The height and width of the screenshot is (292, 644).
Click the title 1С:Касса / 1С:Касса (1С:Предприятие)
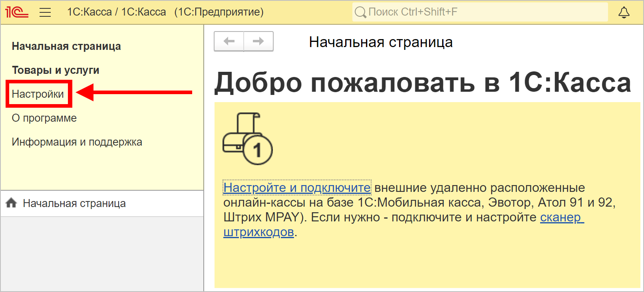[x=165, y=12]
